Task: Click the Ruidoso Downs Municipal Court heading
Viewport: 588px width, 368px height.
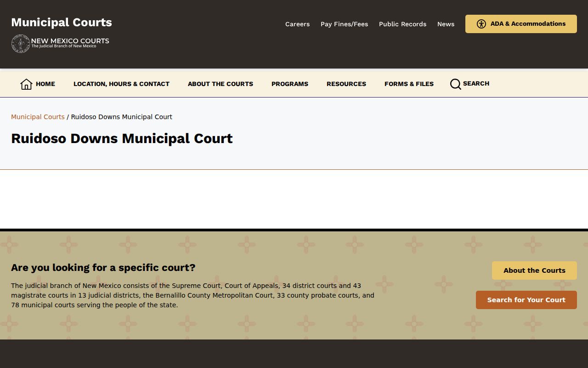Action: point(122,138)
